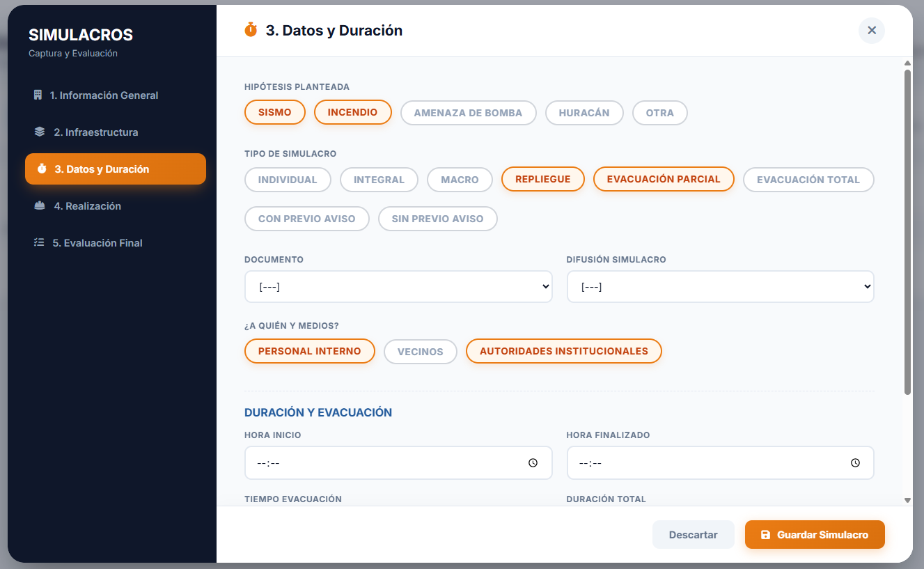Go to 5. Evaluación Final step
The width and height of the screenshot is (924, 569).
click(116, 242)
